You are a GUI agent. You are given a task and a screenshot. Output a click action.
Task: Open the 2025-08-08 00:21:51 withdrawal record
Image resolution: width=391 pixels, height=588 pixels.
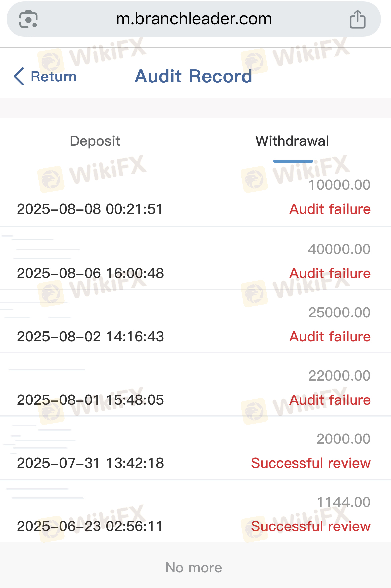pos(90,209)
